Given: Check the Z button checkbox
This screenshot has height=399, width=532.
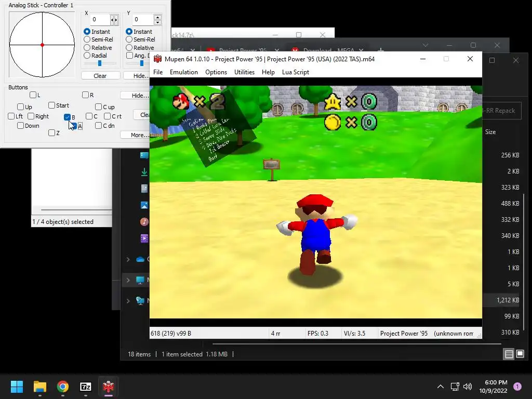Looking at the screenshot, I should [x=51, y=132].
